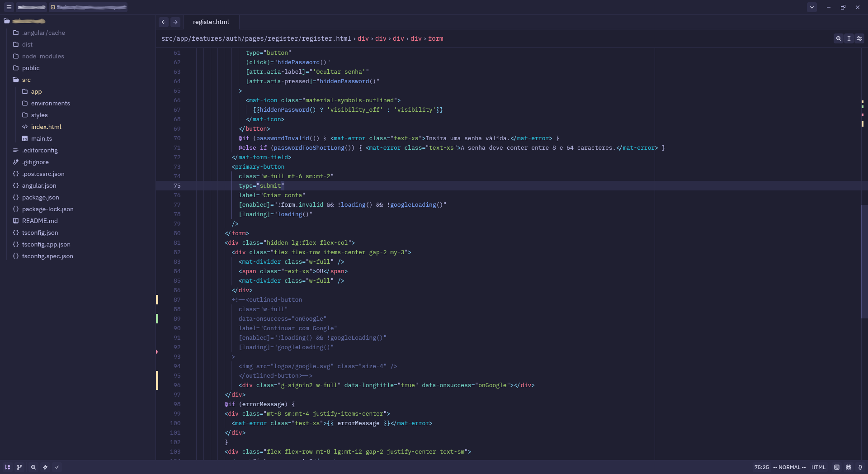The image size is (868, 474).
Task: Click cursor position 75:25 in status bar
Action: point(761,467)
